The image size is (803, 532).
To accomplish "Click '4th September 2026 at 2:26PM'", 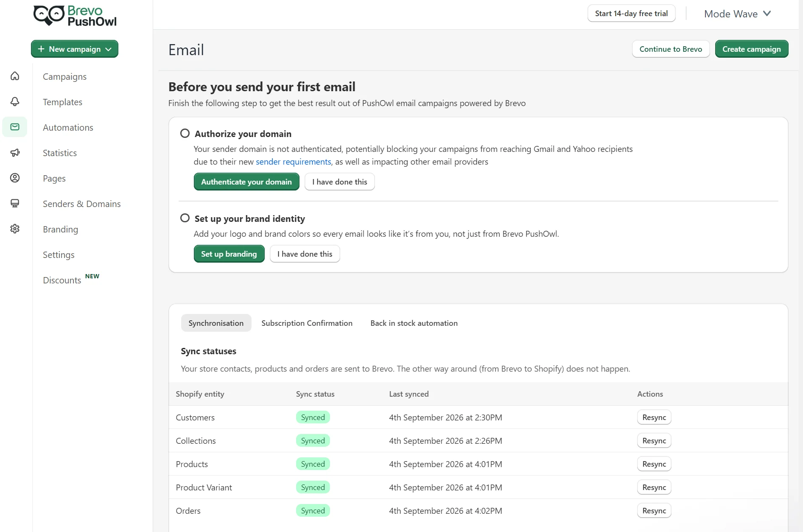I will click(x=445, y=441).
